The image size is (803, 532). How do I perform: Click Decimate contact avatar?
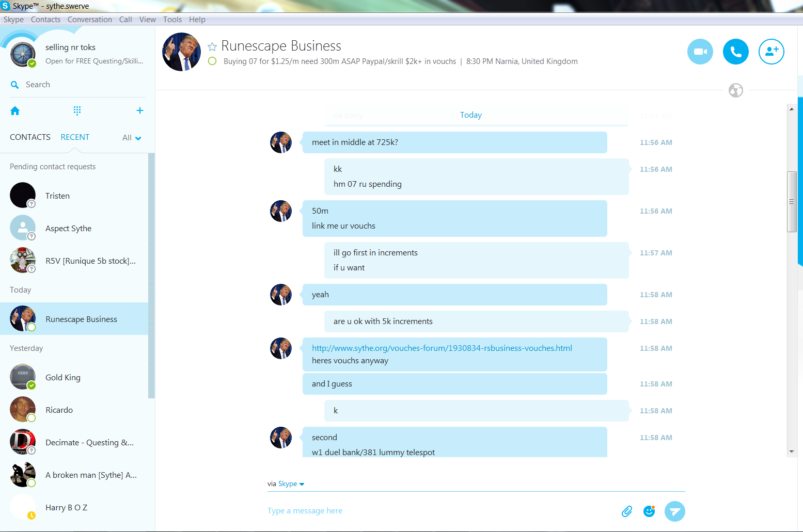[23, 442]
